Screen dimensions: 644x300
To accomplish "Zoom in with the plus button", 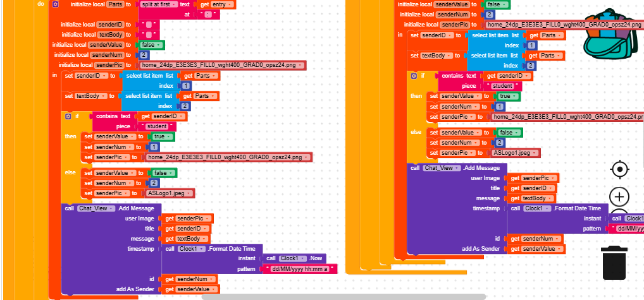I will pos(619,196).
